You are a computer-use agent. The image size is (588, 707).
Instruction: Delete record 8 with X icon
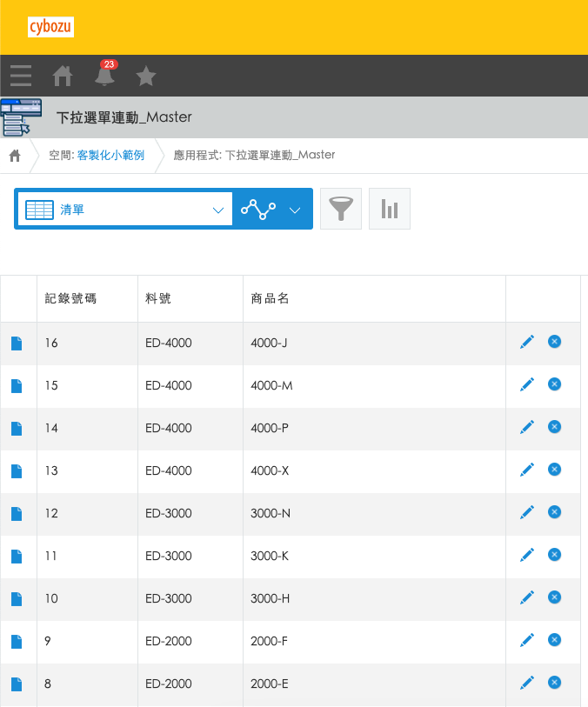(x=555, y=682)
